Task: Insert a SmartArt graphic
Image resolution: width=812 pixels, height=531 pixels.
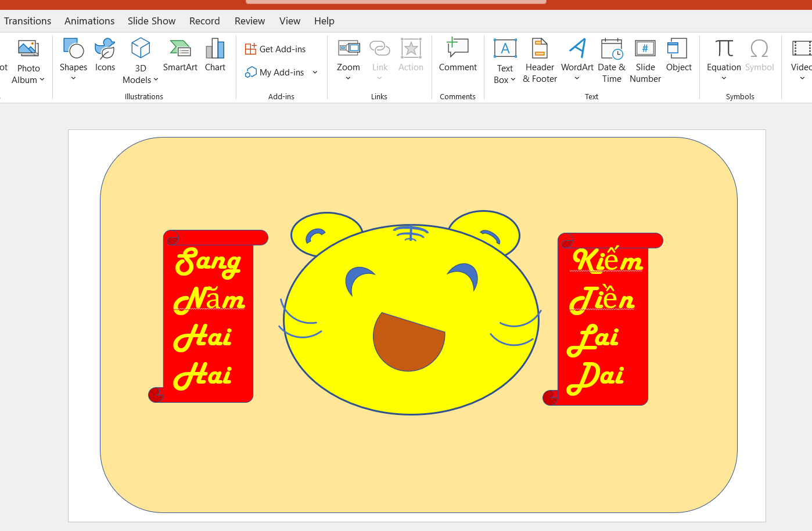Action: click(x=180, y=56)
